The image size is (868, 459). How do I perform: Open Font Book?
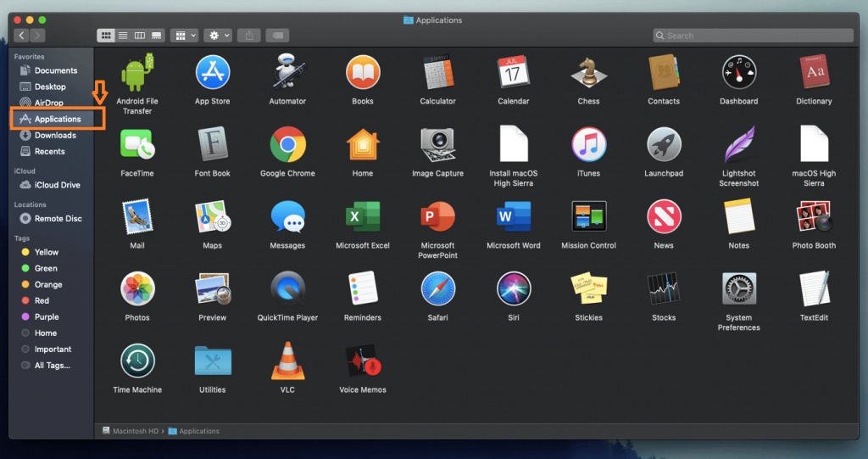tap(213, 145)
